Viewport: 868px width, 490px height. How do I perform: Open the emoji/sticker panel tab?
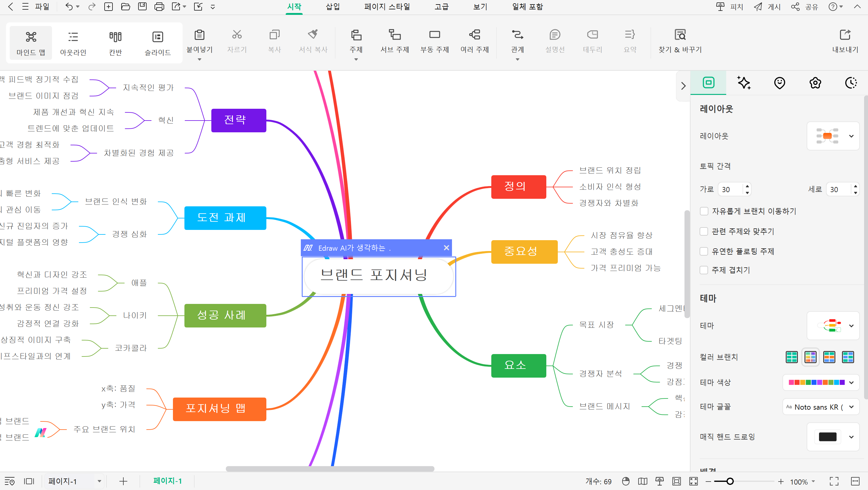(779, 83)
